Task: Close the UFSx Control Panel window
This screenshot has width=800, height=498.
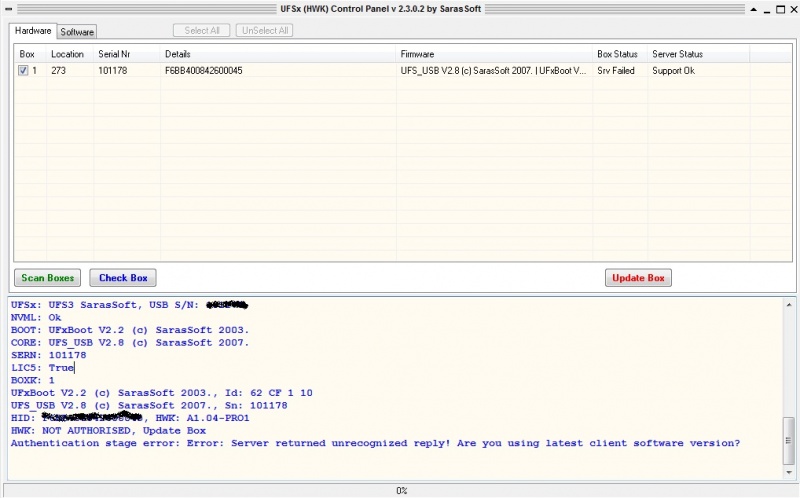Action: pos(794,9)
